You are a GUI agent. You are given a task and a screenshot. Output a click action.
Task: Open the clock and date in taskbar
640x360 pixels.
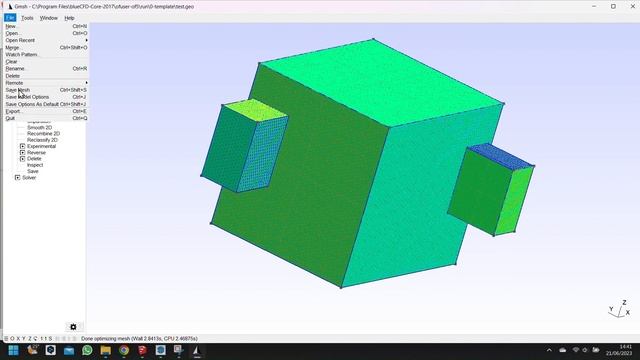619,350
